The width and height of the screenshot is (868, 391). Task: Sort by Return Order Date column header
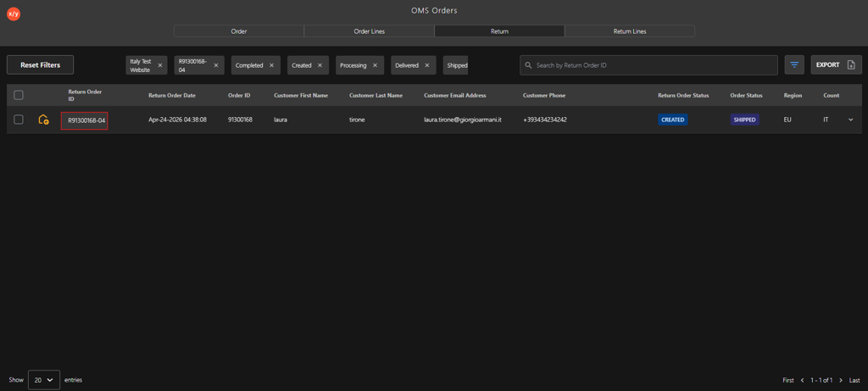point(171,95)
